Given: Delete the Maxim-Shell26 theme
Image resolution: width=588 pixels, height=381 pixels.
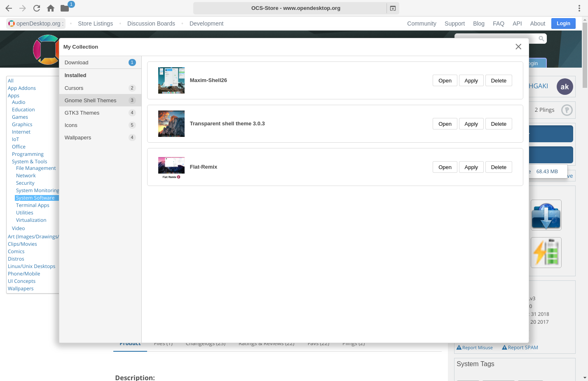Looking at the screenshot, I should pyautogui.click(x=499, y=80).
